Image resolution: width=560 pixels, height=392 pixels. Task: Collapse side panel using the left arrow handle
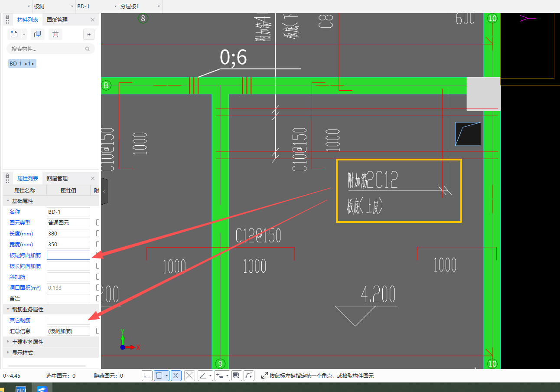point(104,191)
